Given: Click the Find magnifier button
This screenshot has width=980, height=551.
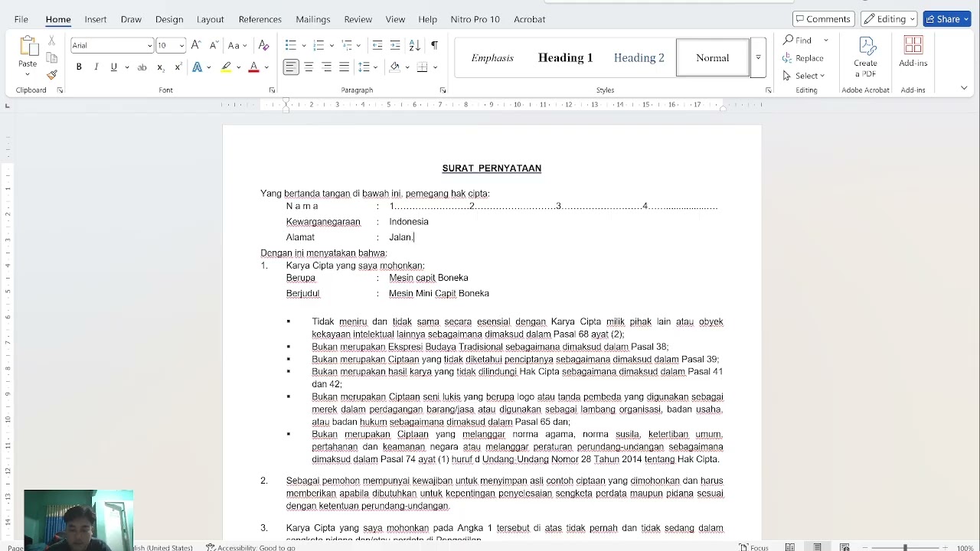Looking at the screenshot, I should pos(798,40).
